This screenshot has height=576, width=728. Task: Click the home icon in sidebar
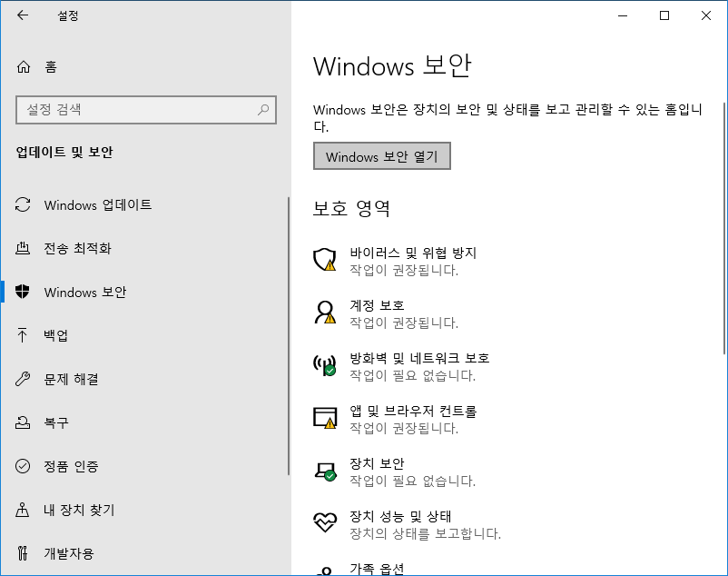[24, 67]
